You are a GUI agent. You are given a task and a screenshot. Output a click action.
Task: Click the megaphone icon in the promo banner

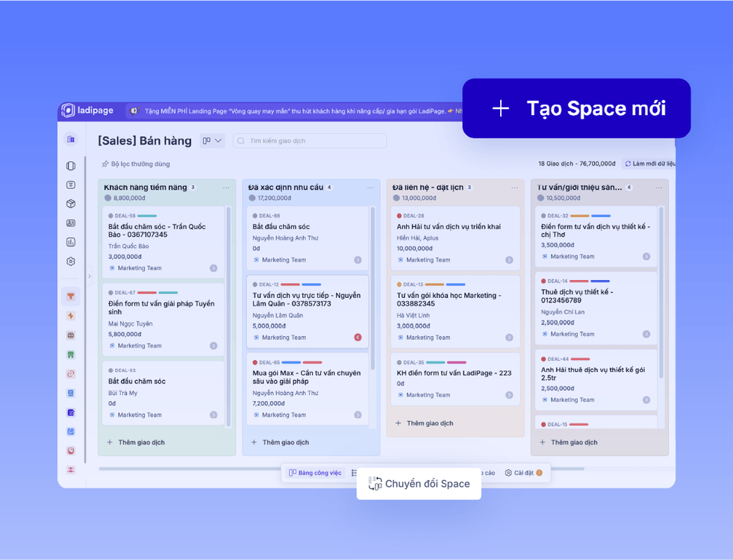134,111
